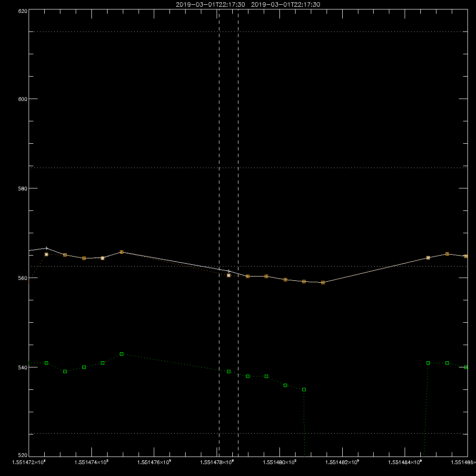Click the 1.551480×10⁹ x-axis label

(279, 462)
